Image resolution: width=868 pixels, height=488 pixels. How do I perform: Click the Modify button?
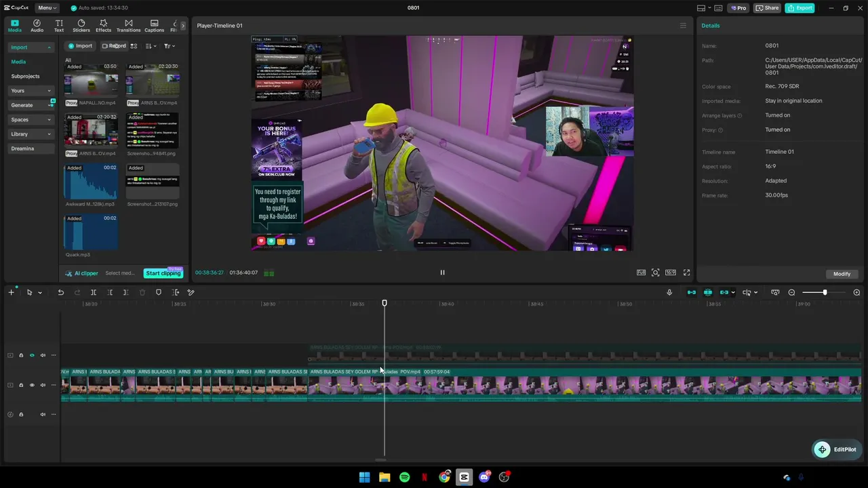(842, 274)
